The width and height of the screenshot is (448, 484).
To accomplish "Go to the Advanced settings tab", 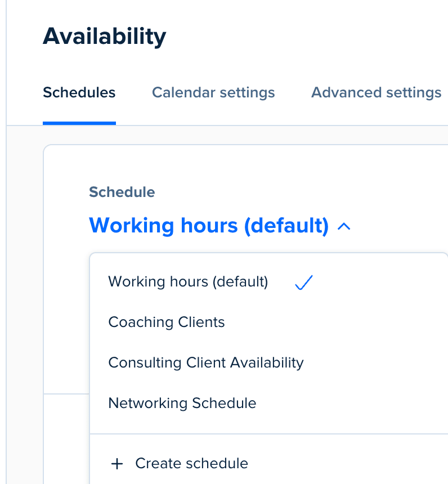I will coord(376,92).
